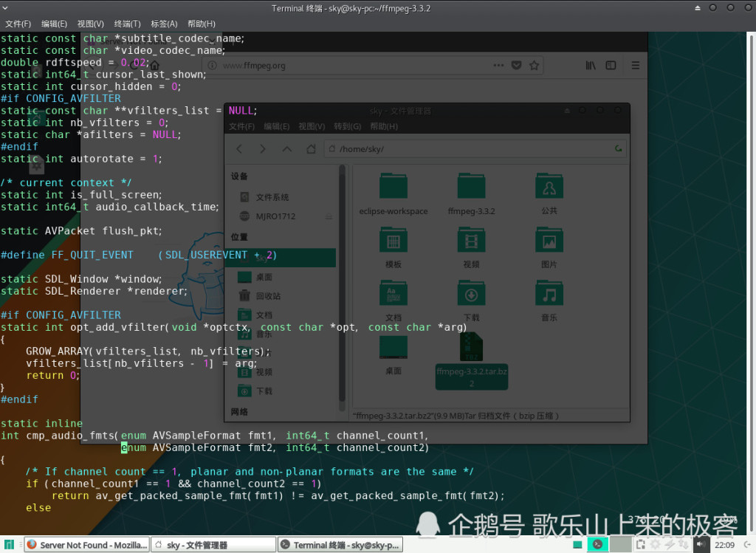Select sky home in sidebar places
This screenshot has height=553, width=756.
281,258
